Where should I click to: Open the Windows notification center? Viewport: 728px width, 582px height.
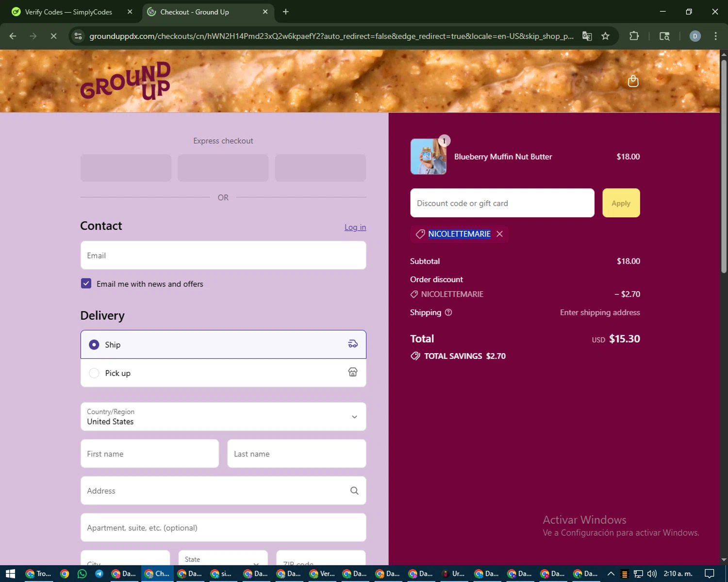point(710,574)
